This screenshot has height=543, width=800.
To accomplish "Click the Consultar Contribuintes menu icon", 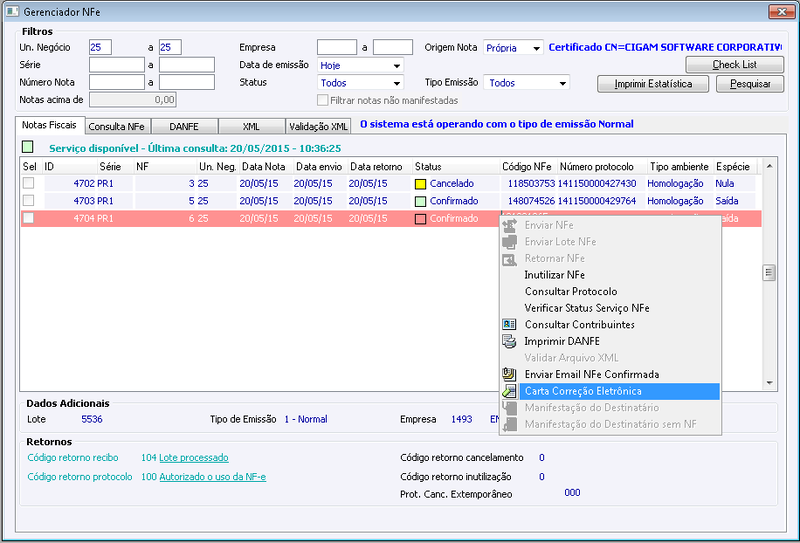I will (x=509, y=325).
